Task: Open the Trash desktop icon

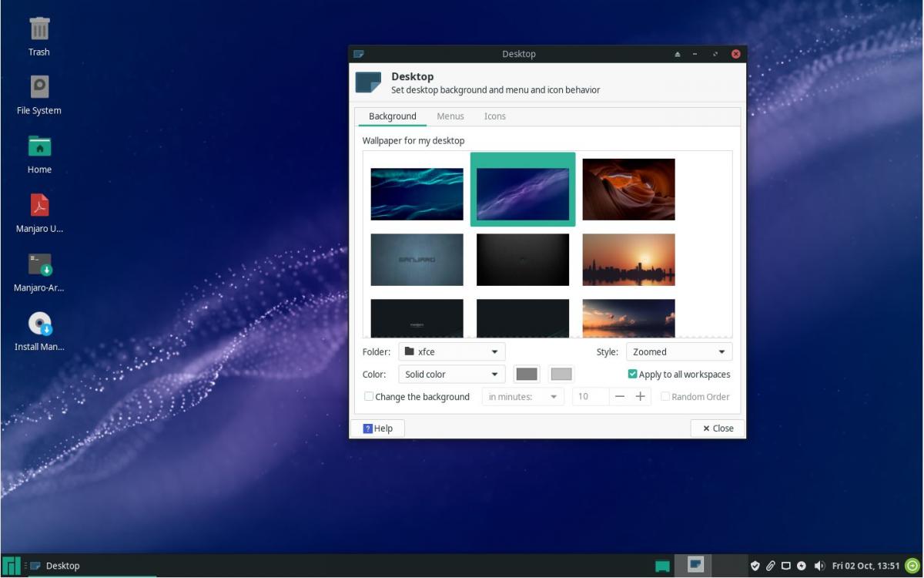Action: coord(39,29)
